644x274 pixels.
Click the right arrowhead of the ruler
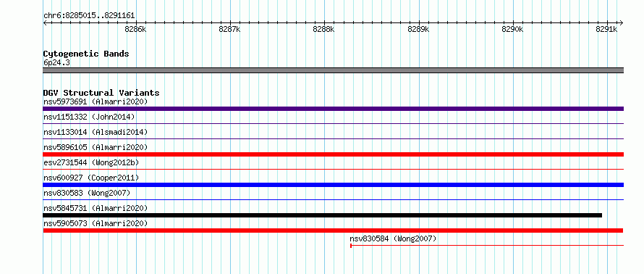[622, 22]
